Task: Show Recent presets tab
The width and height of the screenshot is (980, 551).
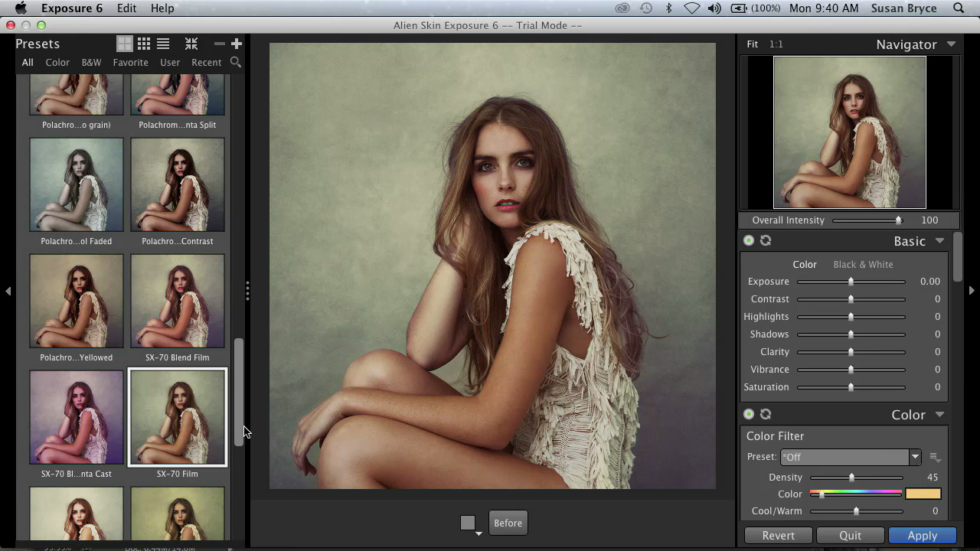Action: click(x=207, y=62)
